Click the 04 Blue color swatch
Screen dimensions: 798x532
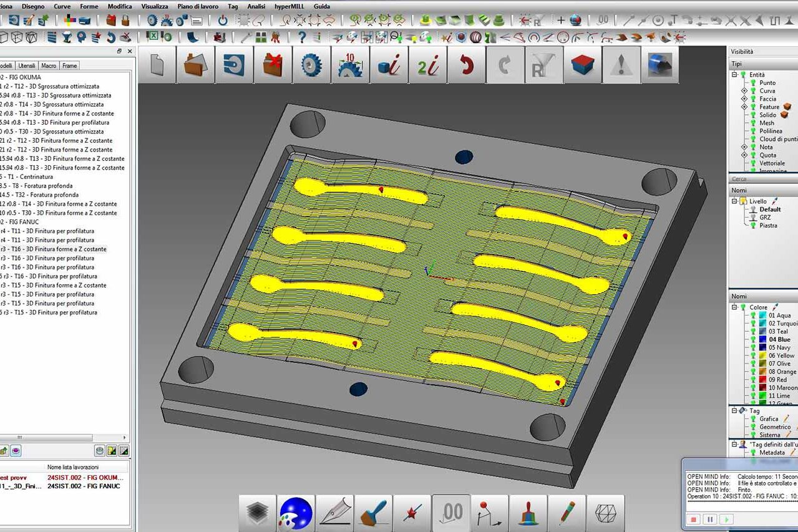[x=762, y=340]
